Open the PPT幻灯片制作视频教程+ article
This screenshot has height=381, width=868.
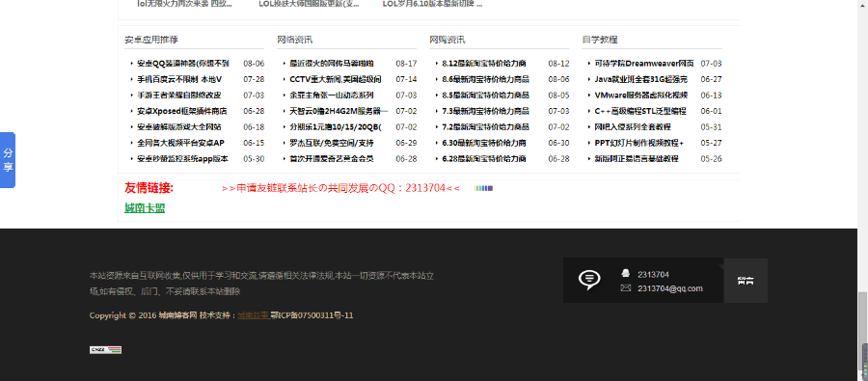(x=639, y=143)
